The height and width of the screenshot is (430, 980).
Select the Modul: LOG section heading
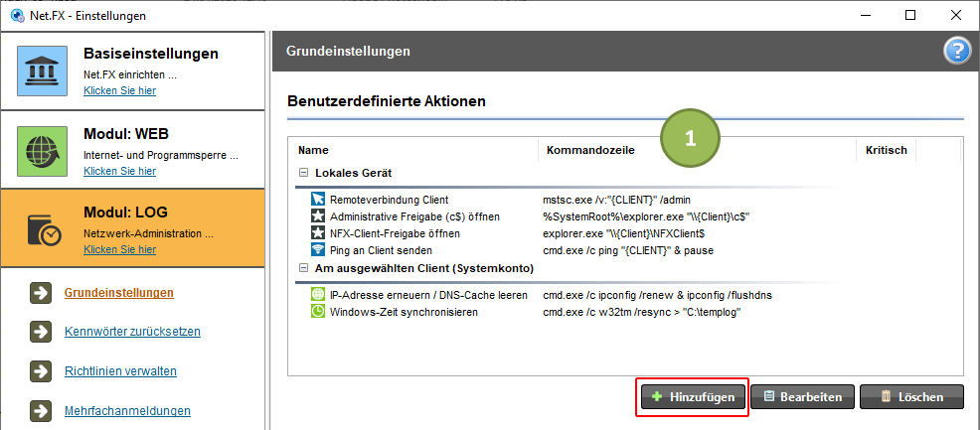click(x=125, y=213)
